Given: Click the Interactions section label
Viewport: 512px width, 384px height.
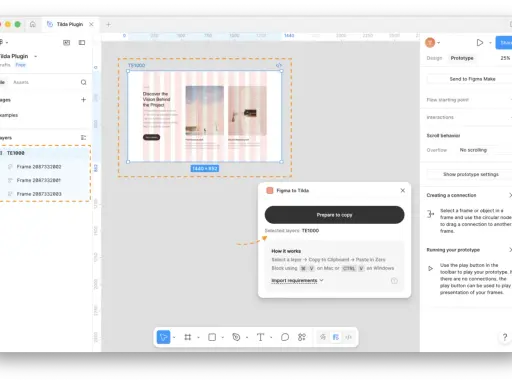Looking at the screenshot, I should point(440,117).
